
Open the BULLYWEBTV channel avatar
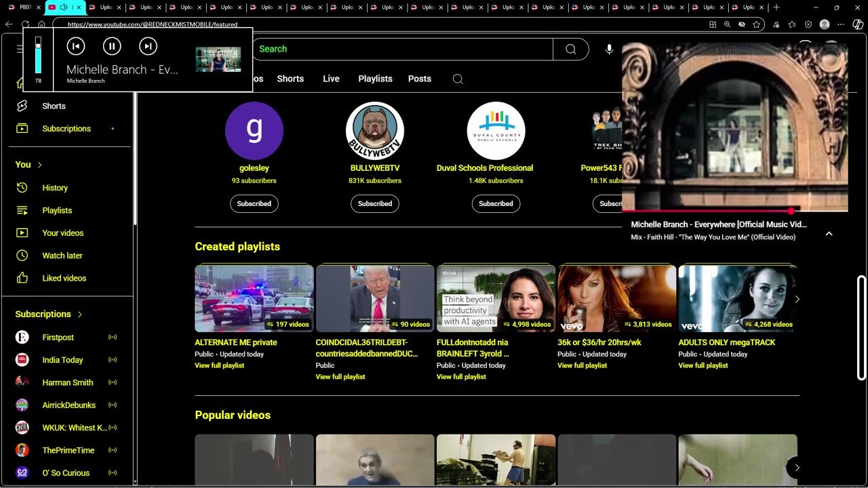[375, 131]
